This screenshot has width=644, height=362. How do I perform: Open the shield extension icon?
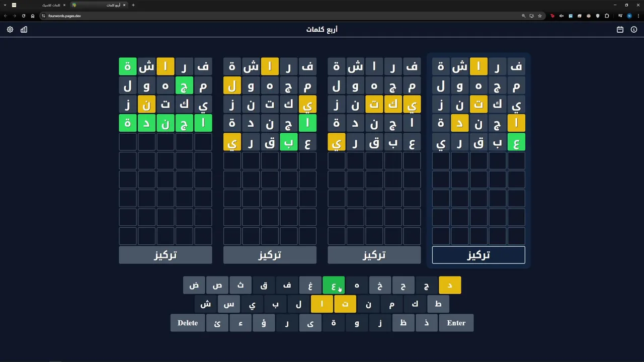click(598, 16)
